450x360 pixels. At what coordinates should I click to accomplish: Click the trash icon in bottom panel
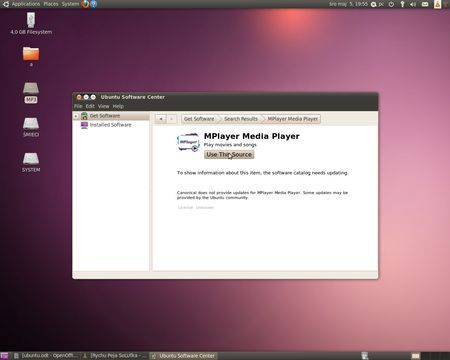[365, 356]
